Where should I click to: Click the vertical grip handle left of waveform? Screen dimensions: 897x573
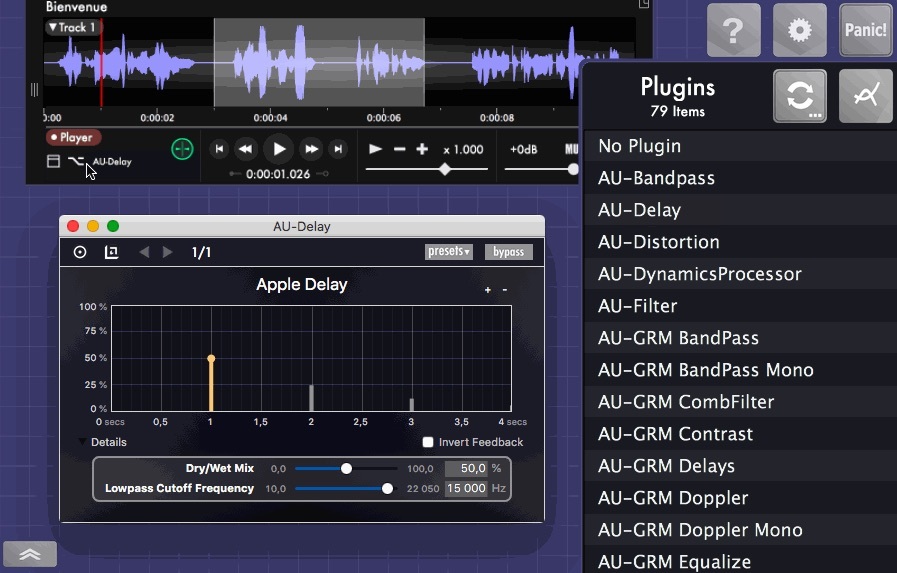pyautogui.click(x=34, y=90)
